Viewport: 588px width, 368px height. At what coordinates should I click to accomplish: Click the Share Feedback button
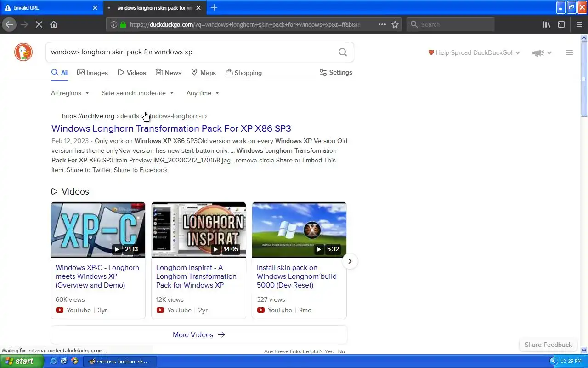pyautogui.click(x=548, y=345)
